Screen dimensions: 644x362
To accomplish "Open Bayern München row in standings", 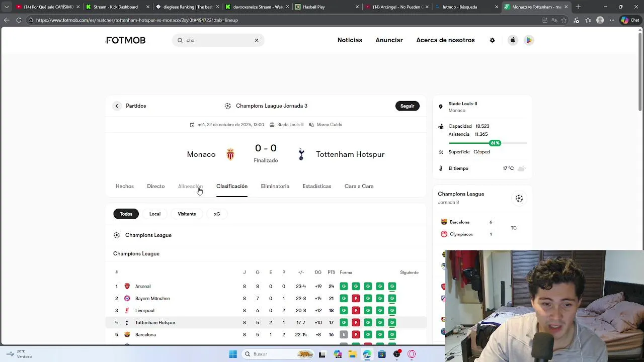I will 266,298.
